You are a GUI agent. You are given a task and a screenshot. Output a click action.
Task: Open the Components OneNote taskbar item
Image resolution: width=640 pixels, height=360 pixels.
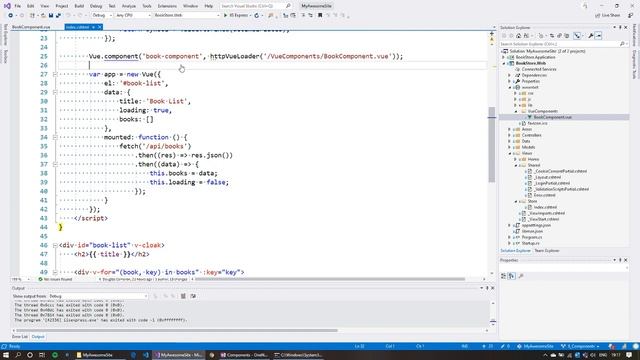243,355
